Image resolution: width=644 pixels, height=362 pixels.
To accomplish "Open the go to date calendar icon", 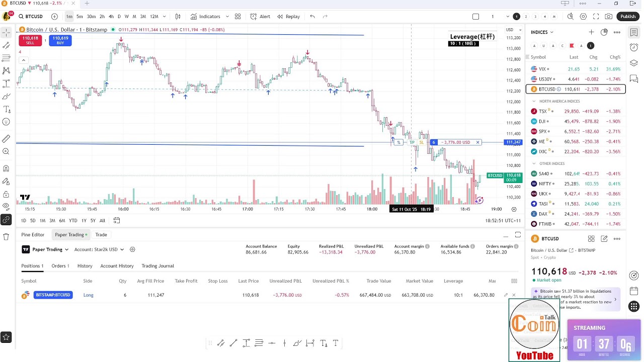I will [117, 220].
